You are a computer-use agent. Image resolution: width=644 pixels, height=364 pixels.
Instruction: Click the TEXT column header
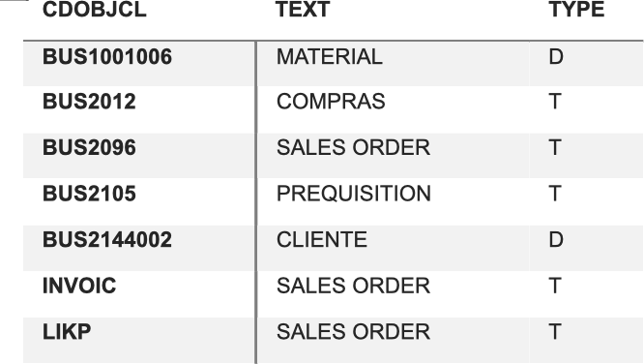[x=303, y=9]
